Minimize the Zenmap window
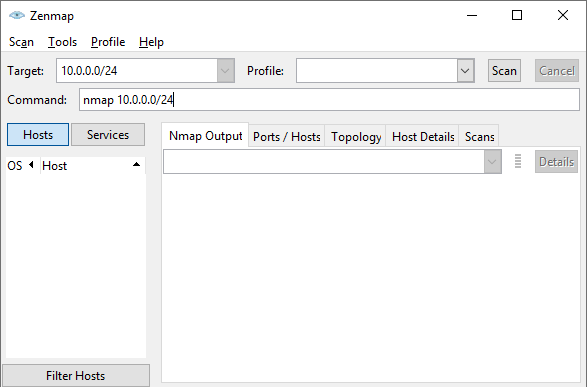This screenshot has width=587, height=387. pos(472,15)
